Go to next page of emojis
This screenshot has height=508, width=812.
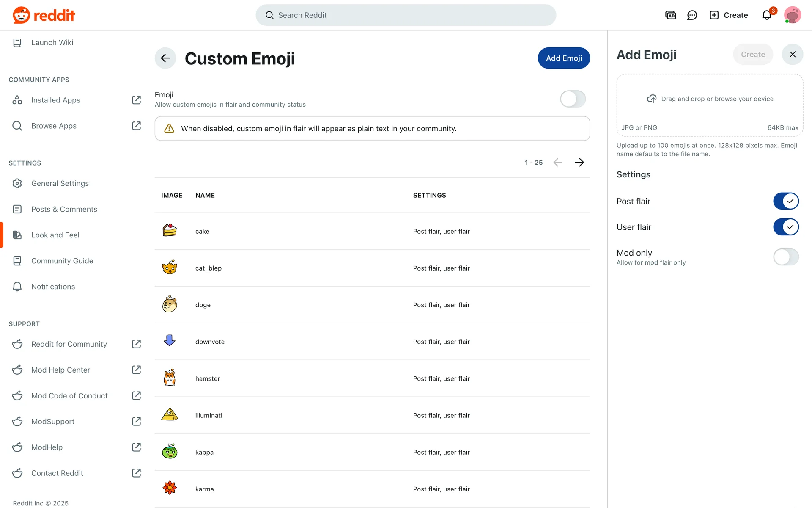579,163
